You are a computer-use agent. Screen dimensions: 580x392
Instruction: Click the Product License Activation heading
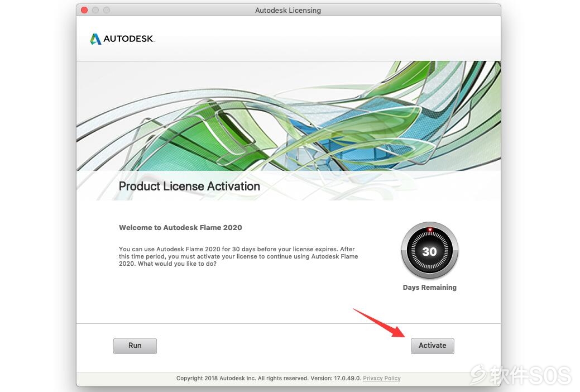pos(189,186)
